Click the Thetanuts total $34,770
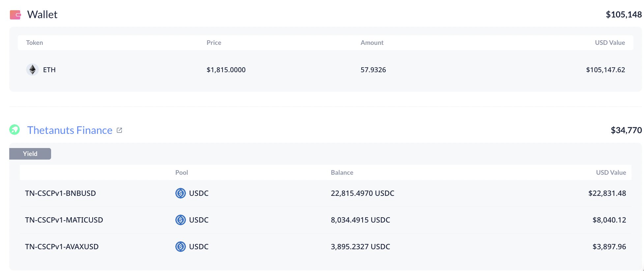 627,130
